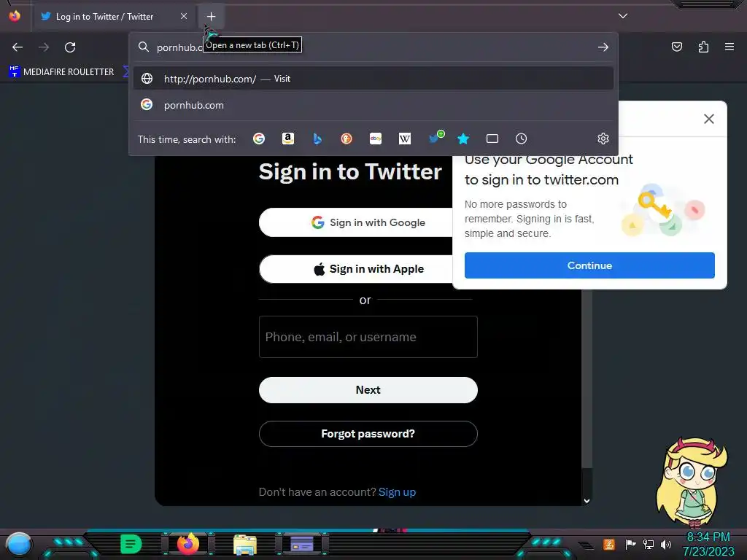747x560 pixels.
Task: Click the go arrow in the address bar
Action: pyautogui.click(x=603, y=47)
